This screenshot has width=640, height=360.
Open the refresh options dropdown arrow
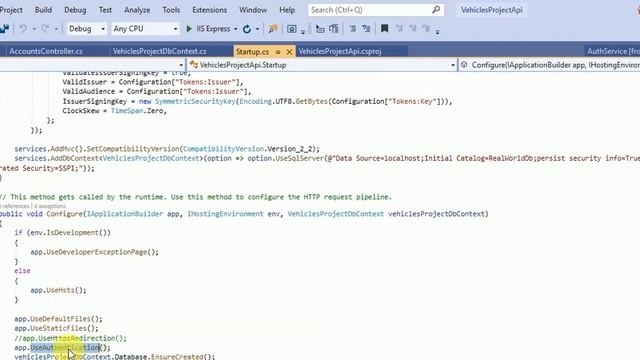[x=257, y=29]
